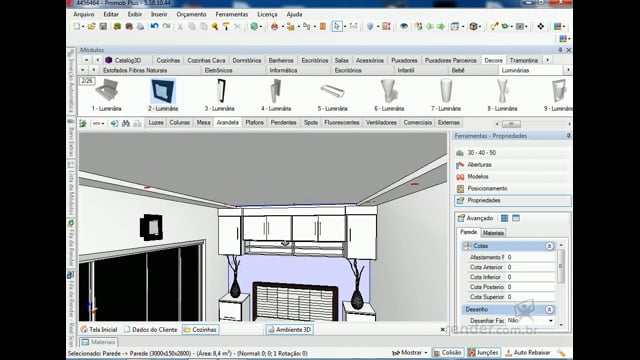The width and height of the screenshot is (640, 360).
Task: Open file with folder icon
Action: [x=91, y=27]
